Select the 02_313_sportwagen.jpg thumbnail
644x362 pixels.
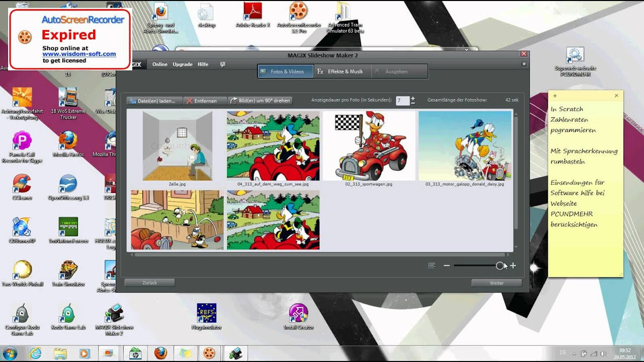369,146
